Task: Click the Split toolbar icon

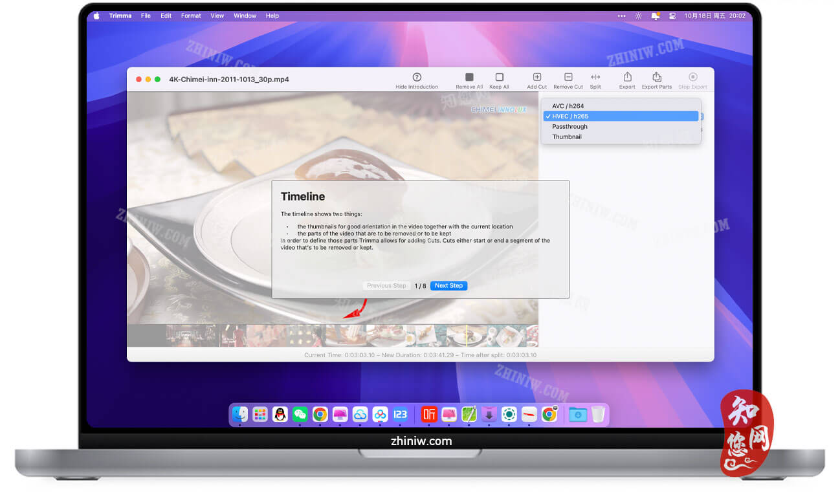Action: [595, 77]
